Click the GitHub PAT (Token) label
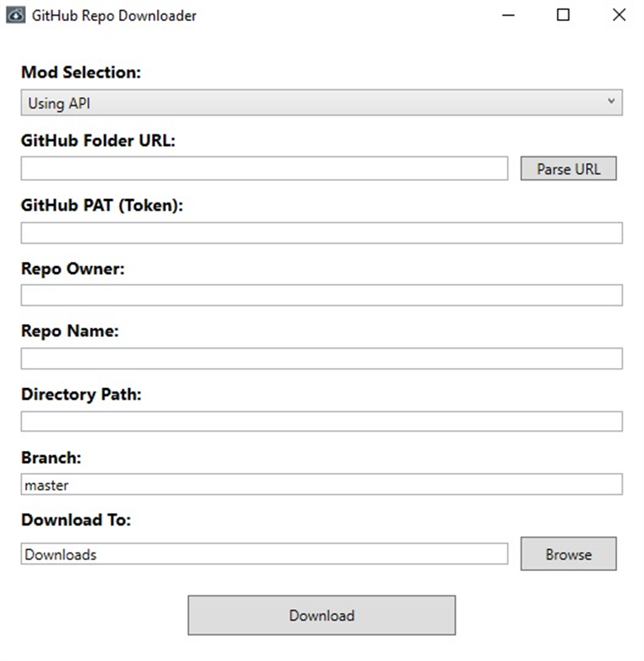Image resolution: width=644 pixels, height=661 pixels. (x=102, y=205)
